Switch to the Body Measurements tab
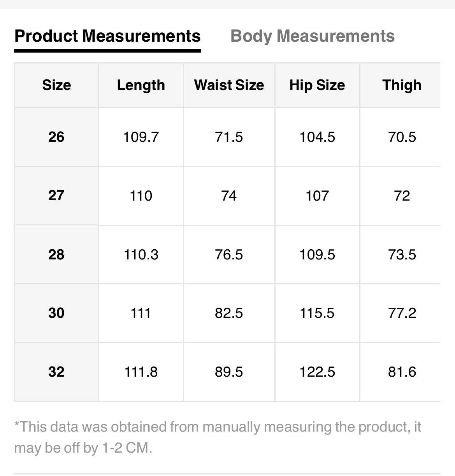 [312, 36]
